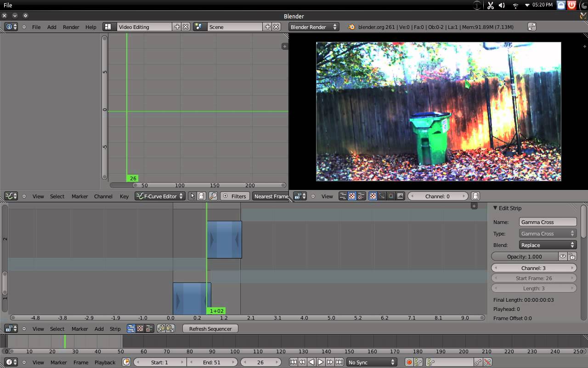This screenshot has width=588, height=368.
Task: Toggle fullscreen render window icon
Action: coord(531,27)
